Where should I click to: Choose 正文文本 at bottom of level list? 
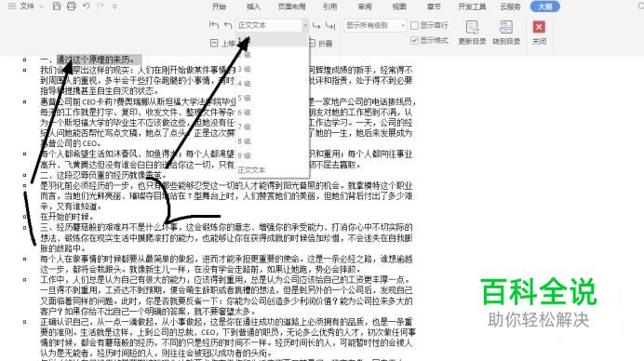coord(272,170)
